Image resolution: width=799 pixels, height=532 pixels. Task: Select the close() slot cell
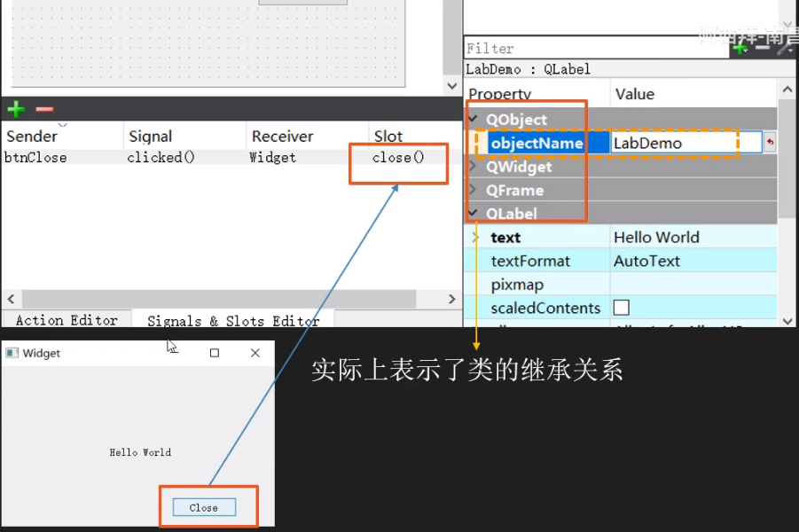[398, 158]
